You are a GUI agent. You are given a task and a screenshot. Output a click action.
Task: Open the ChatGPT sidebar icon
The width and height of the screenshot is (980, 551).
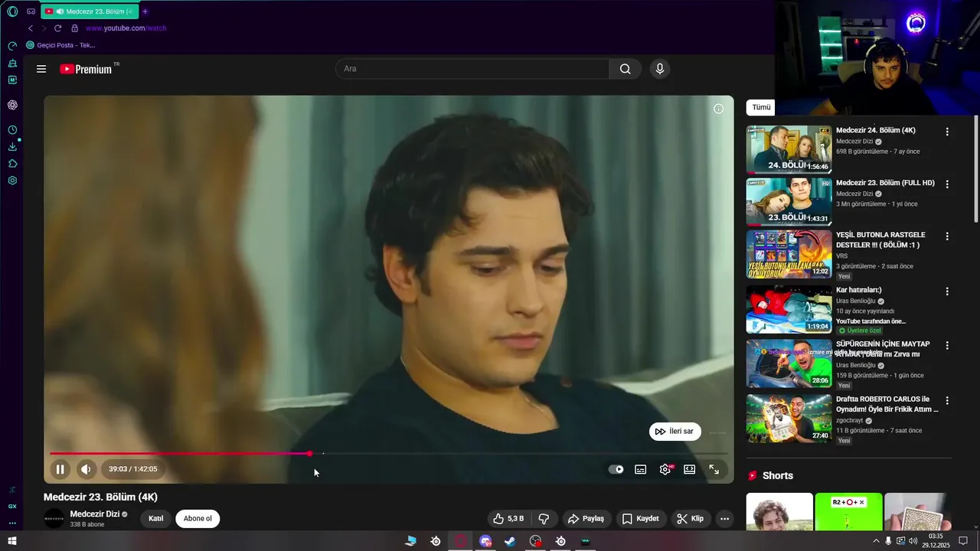[x=12, y=105]
